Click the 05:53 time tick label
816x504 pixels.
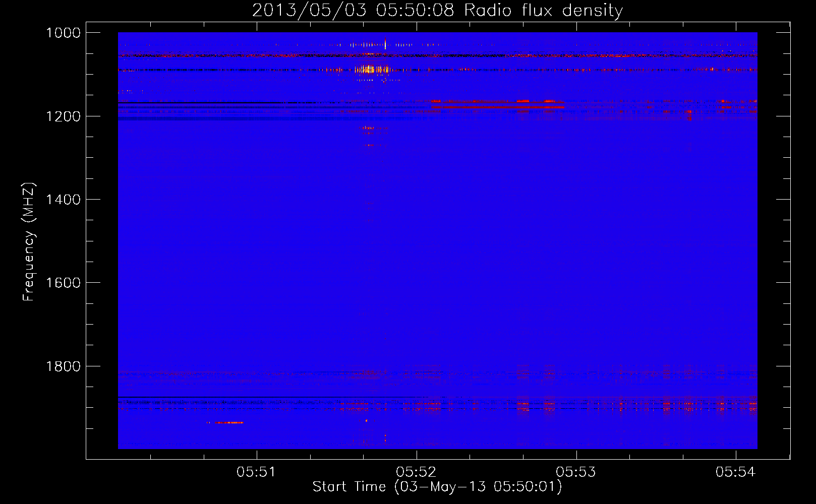pos(576,472)
